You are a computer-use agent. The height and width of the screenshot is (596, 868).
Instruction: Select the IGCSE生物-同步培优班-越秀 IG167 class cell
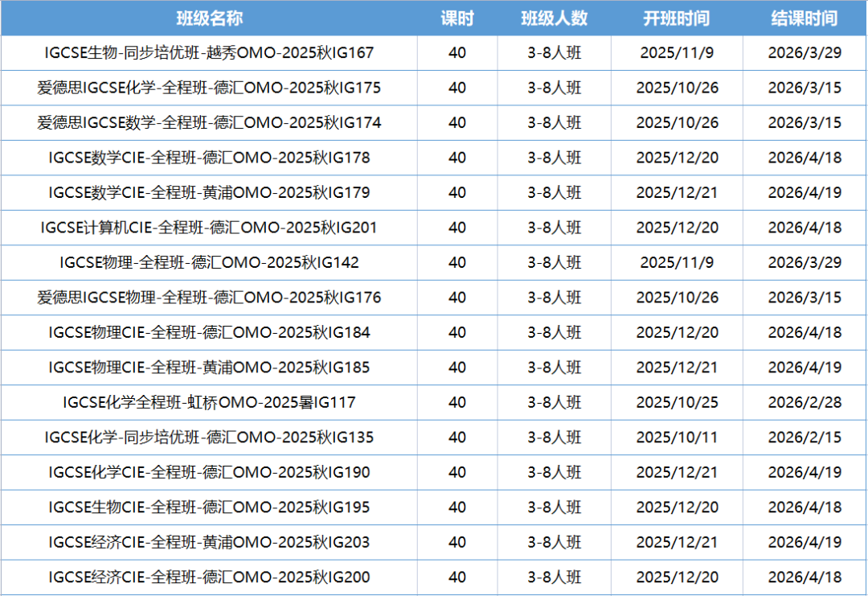click(x=209, y=53)
